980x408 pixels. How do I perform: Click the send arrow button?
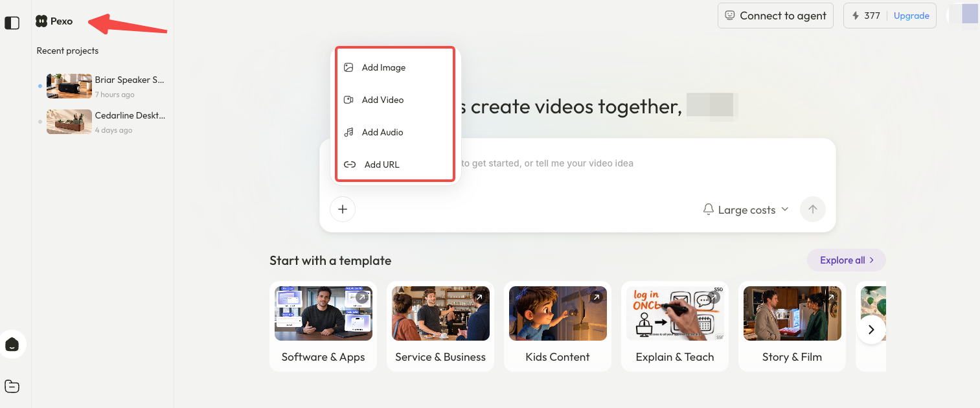pyautogui.click(x=813, y=209)
